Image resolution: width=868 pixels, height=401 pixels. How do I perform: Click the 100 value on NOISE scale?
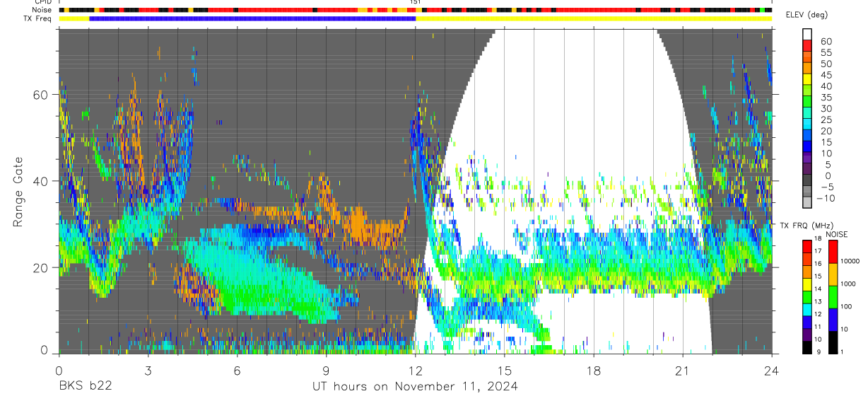click(x=845, y=307)
